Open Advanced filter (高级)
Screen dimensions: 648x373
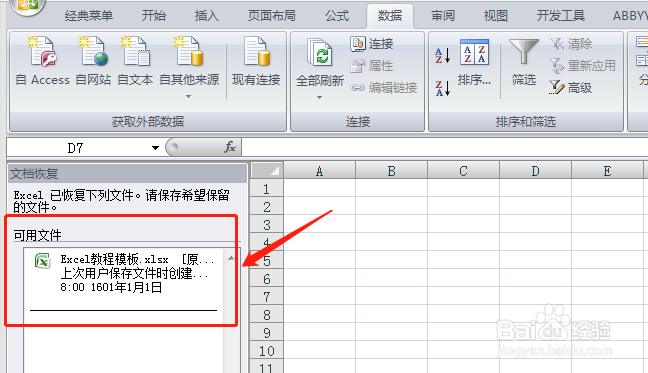tap(570, 88)
